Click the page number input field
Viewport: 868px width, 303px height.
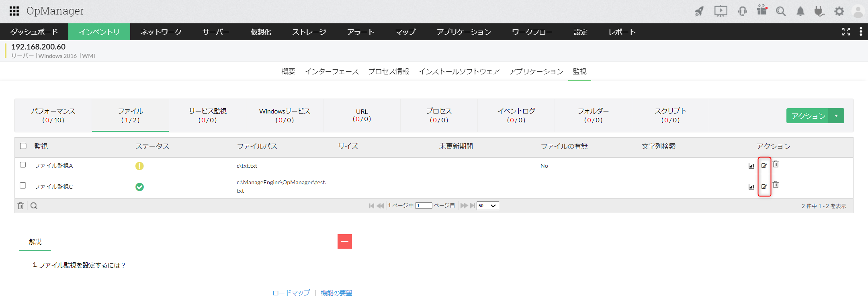(424, 206)
